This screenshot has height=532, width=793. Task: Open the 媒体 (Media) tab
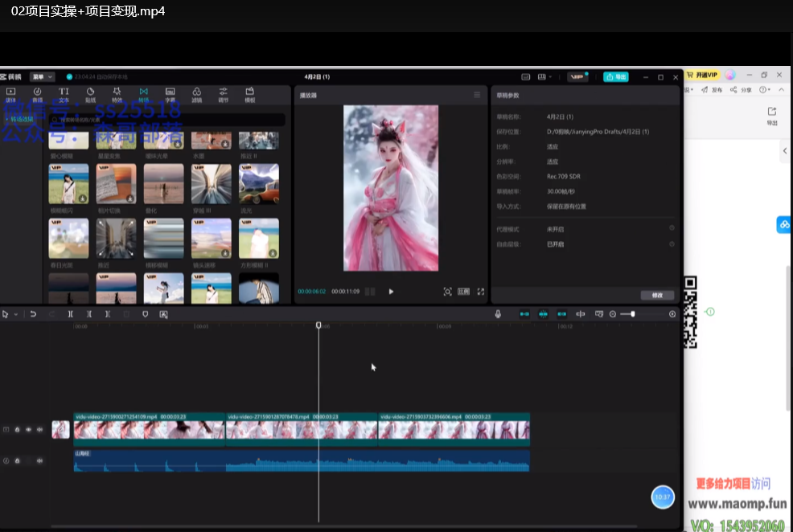coord(10,95)
